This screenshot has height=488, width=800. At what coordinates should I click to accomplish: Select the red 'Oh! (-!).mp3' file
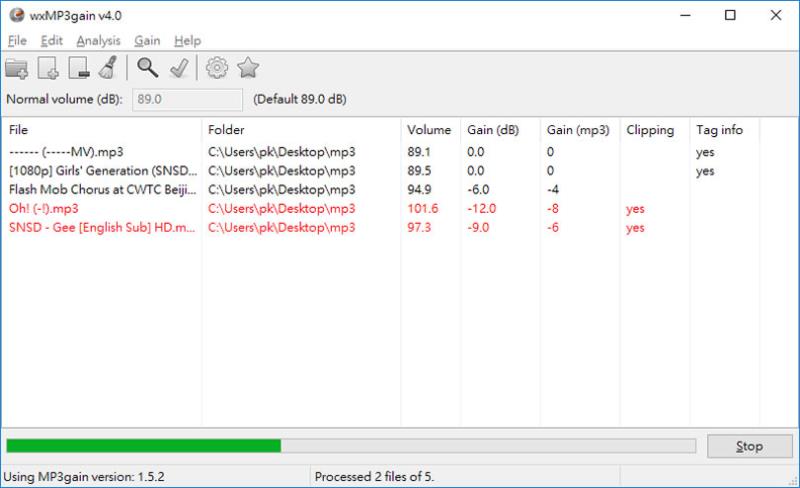pyautogui.click(x=381, y=209)
